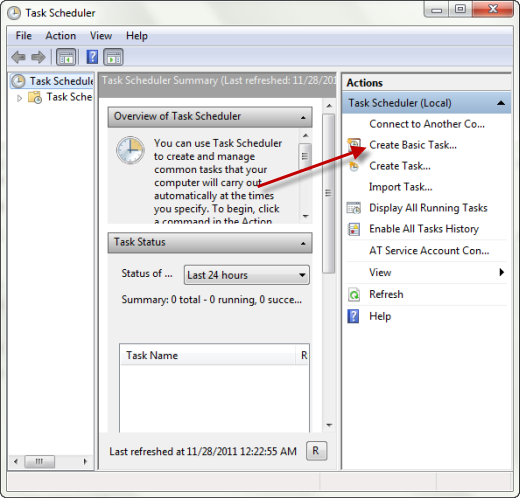Click the tree pane horizontal scrollbar thumb
The image size is (520, 498).
[40, 462]
